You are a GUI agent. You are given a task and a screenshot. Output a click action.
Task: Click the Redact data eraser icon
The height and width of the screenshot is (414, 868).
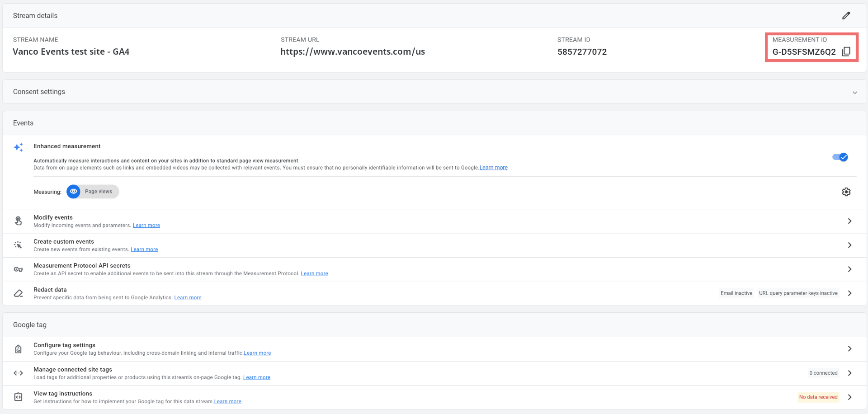tap(18, 293)
